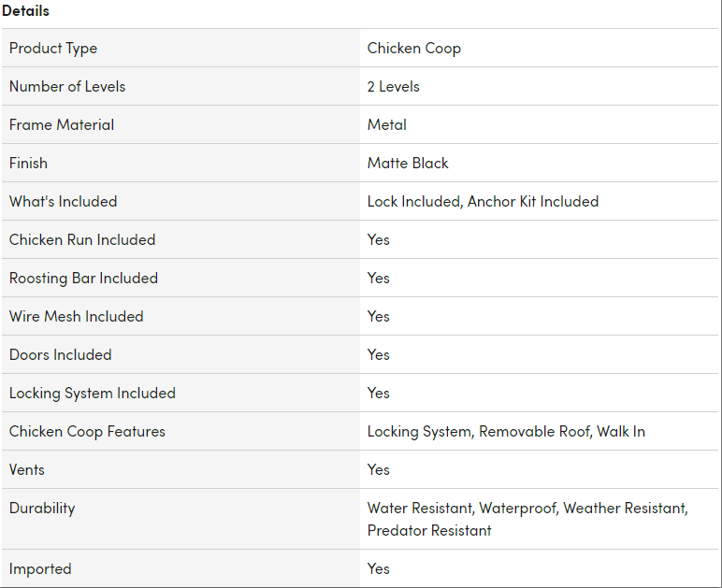Click Yes next to Wire Mesh Included
The height and width of the screenshot is (588, 722).
(x=378, y=316)
